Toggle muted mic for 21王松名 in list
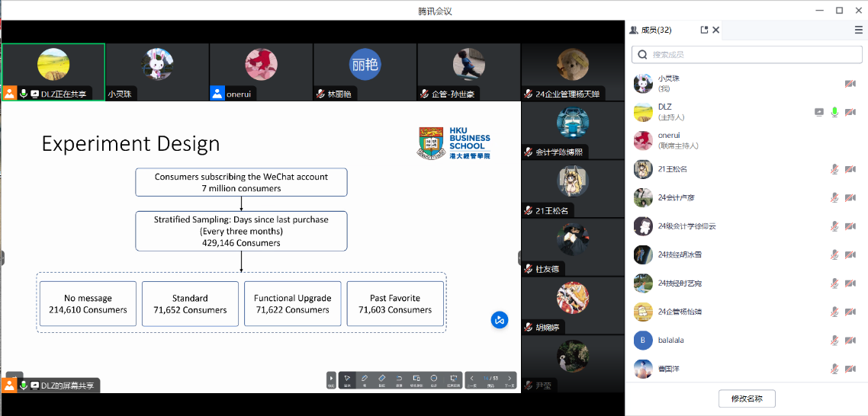 click(x=834, y=169)
